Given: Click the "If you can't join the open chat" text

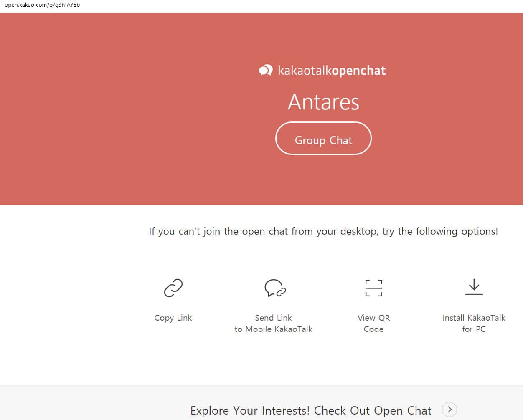Looking at the screenshot, I should point(323,231).
